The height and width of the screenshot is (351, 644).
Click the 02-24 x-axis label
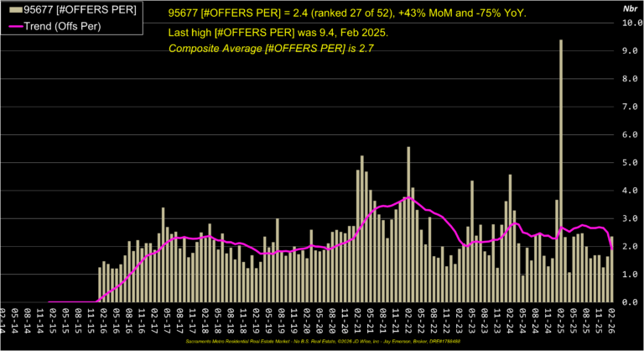coord(510,319)
